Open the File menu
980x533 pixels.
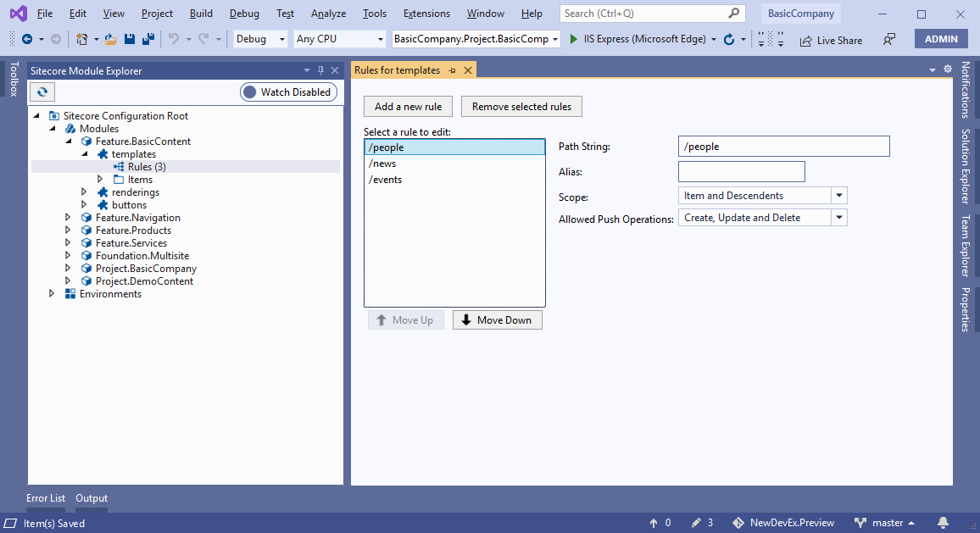point(45,13)
